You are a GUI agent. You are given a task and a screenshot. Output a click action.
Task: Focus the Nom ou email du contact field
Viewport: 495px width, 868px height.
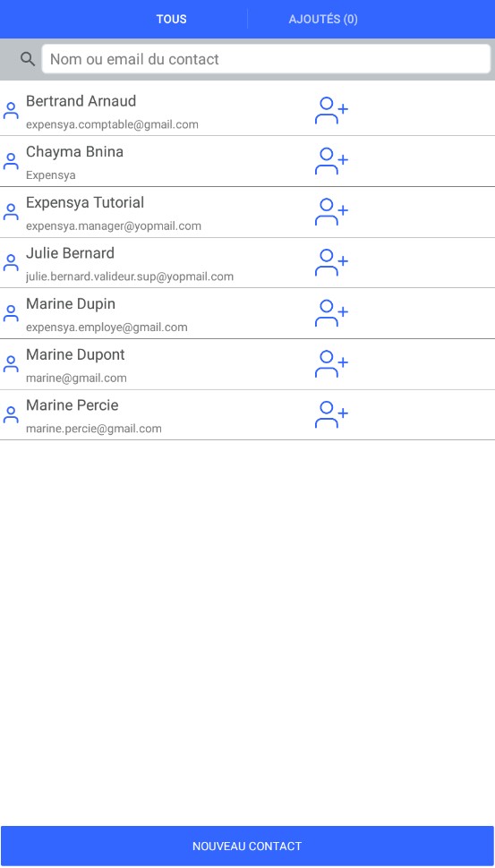tap(267, 59)
